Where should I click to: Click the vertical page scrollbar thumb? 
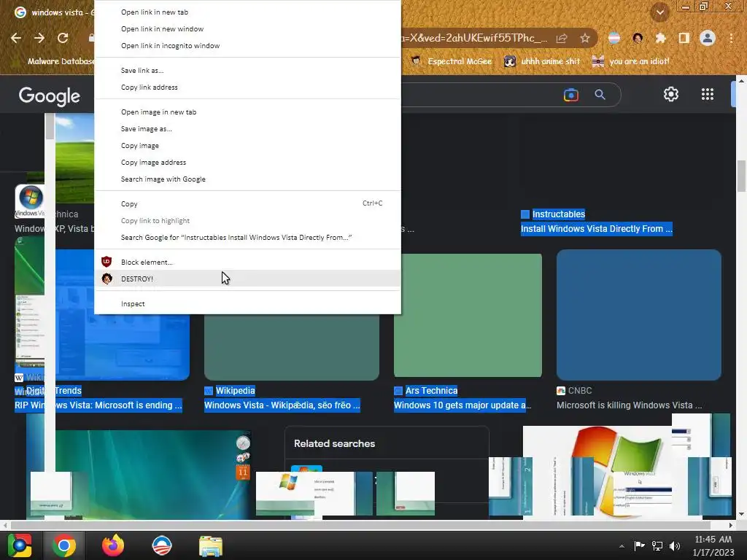click(x=741, y=176)
